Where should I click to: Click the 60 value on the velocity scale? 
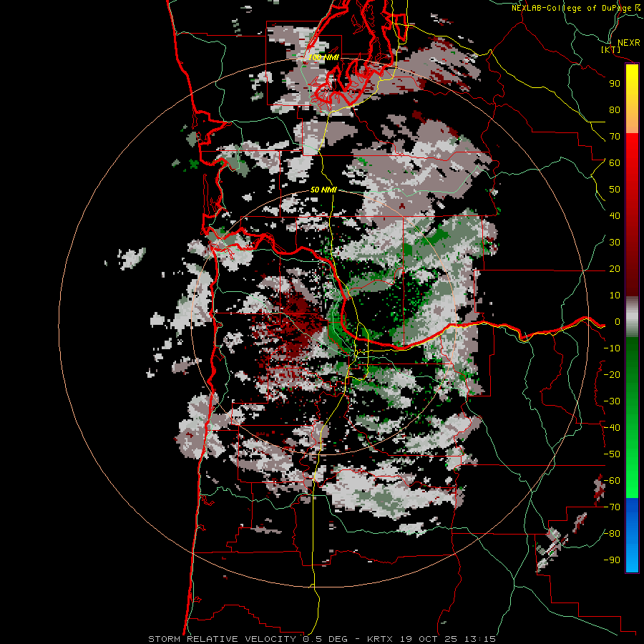pos(615,163)
